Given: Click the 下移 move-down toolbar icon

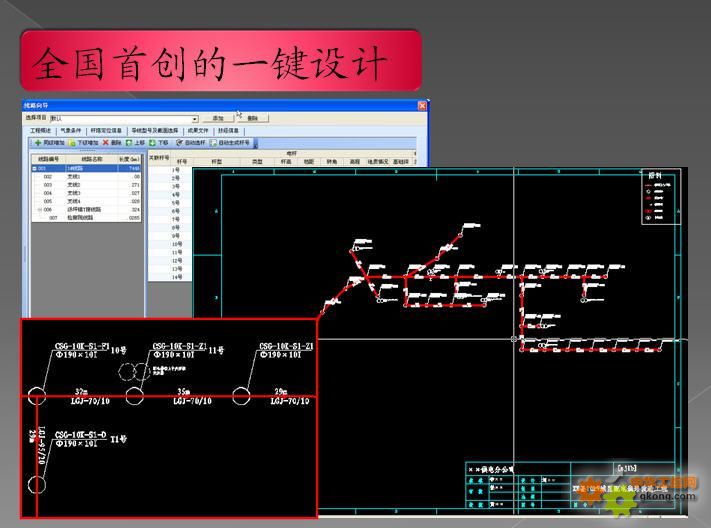Looking at the screenshot, I should [x=152, y=143].
